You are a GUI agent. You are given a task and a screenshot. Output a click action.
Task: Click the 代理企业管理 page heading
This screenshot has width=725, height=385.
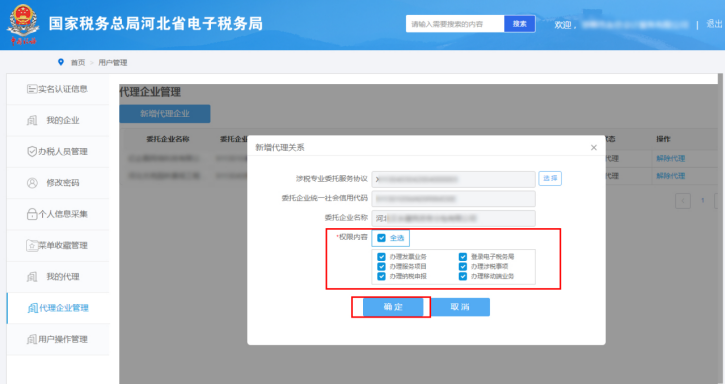(x=150, y=92)
